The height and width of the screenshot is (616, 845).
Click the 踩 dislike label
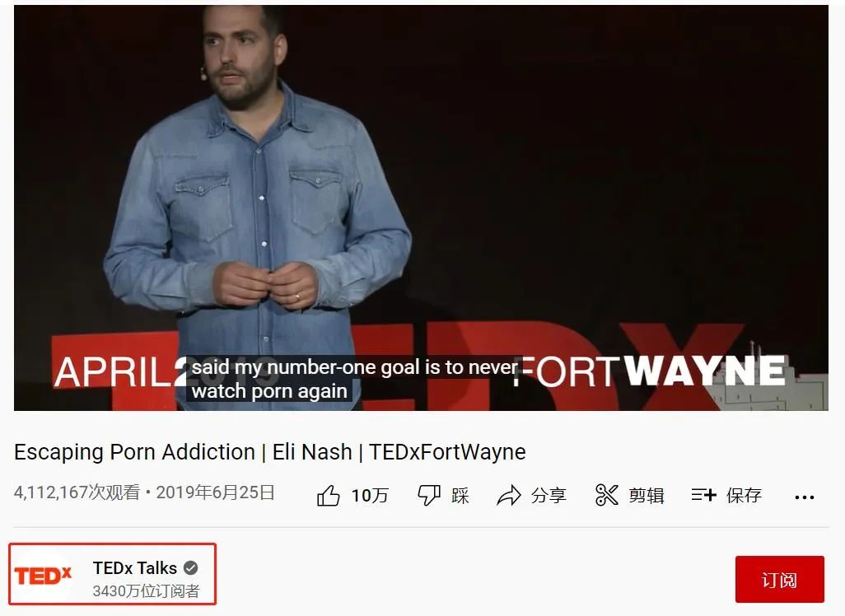click(460, 495)
